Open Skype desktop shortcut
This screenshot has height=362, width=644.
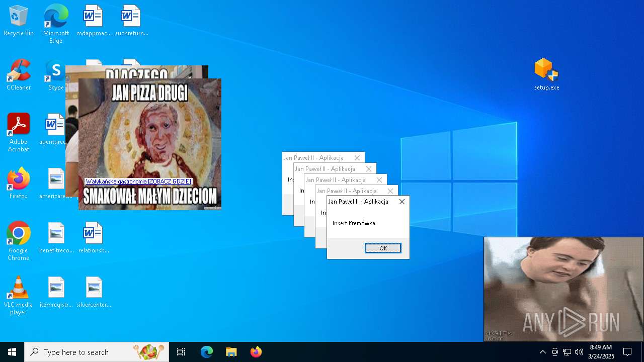pyautogui.click(x=55, y=75)
